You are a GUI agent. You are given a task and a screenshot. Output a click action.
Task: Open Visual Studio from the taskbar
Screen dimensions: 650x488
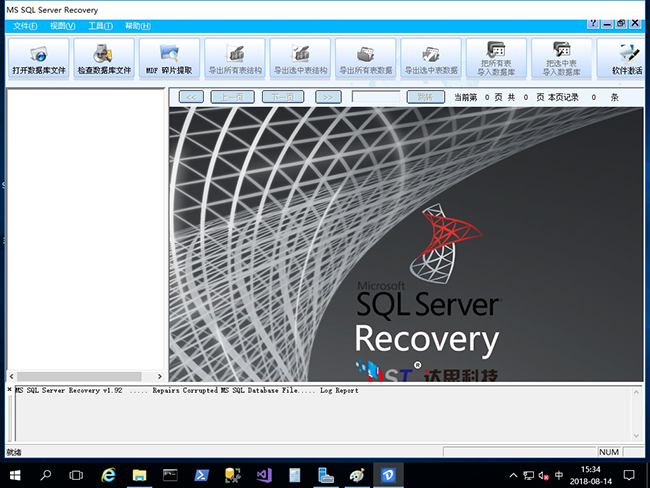(264, 474)
